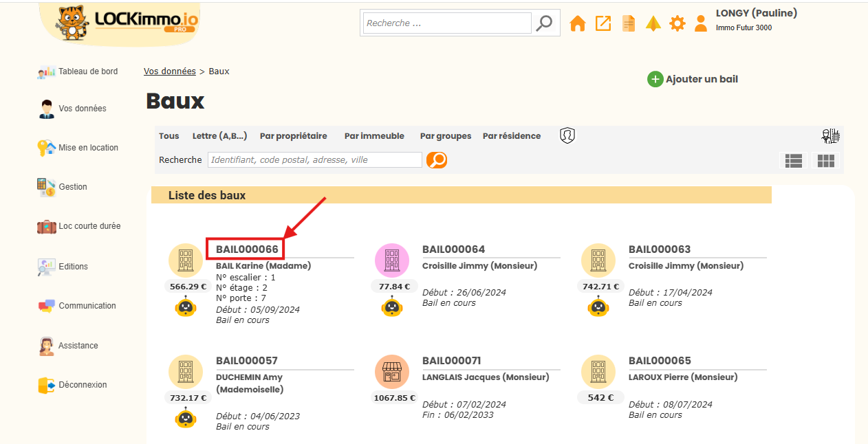Select the Par immeuble filter
This screenshot has height=444, width=868.
pyautogui.click(x=374, y=136)
